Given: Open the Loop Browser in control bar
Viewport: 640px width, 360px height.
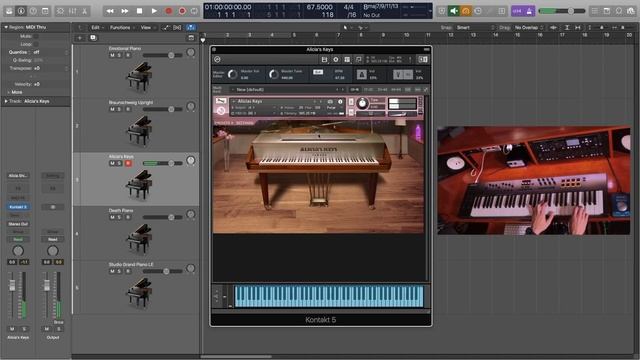Looking at the screenshot, I should (x=619, y=11).
